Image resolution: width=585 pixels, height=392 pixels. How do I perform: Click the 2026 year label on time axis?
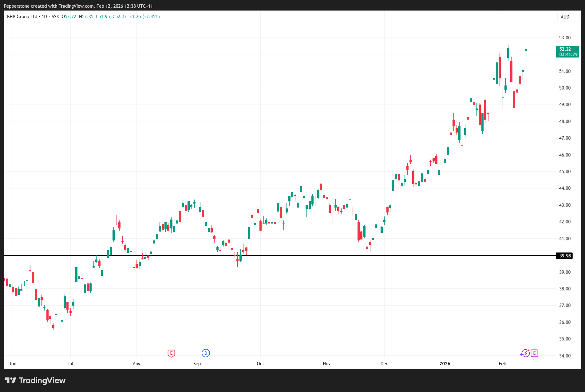[x=445, y=364]
